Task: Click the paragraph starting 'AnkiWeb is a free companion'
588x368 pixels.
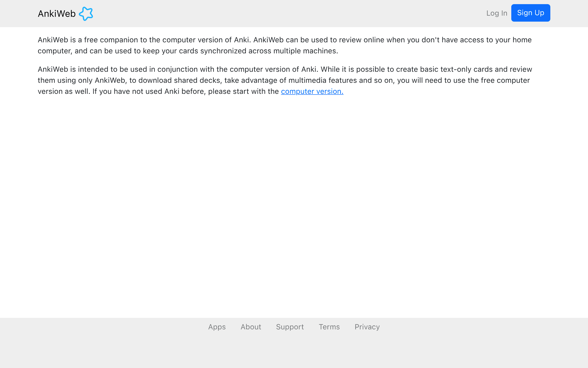Action: tap(285, 45)
